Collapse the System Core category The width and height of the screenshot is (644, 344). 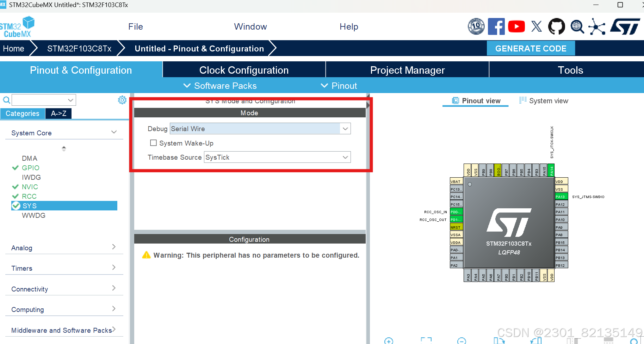pos(114,132)
